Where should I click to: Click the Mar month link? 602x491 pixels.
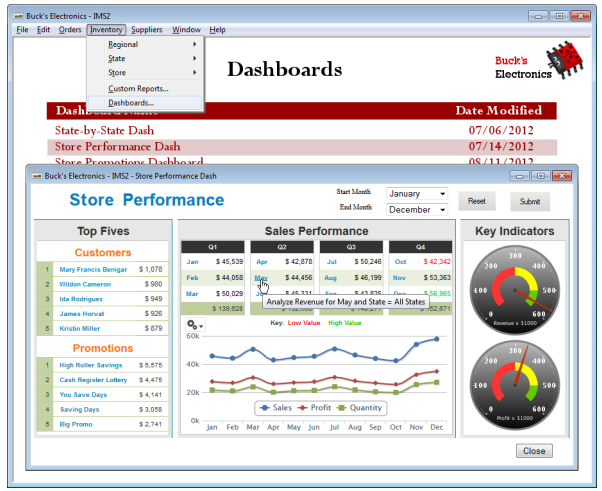coord(192,294)
